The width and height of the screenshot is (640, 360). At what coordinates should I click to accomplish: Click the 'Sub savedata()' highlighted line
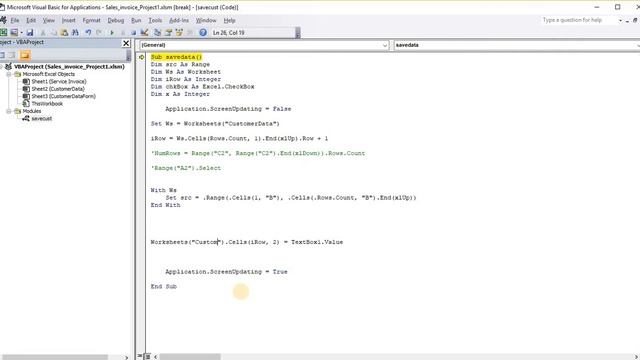coord(176,57)
